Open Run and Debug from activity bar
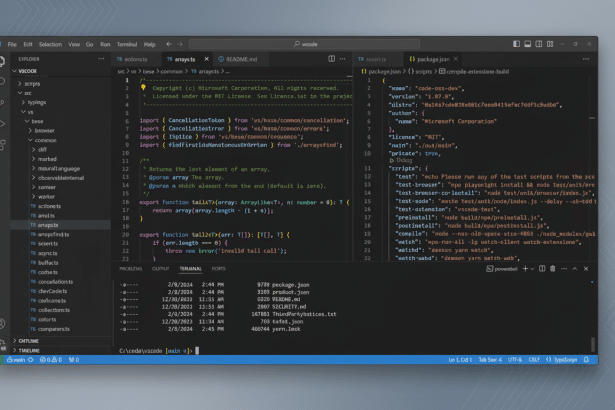The width and height of the screenshot is (615, 410). tap(2, 124)
